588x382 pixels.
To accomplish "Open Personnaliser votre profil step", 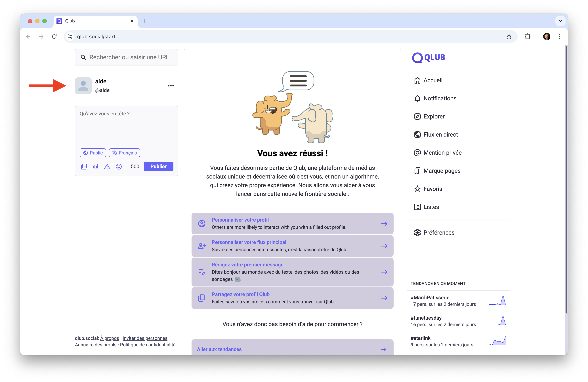I will [292, 224].
